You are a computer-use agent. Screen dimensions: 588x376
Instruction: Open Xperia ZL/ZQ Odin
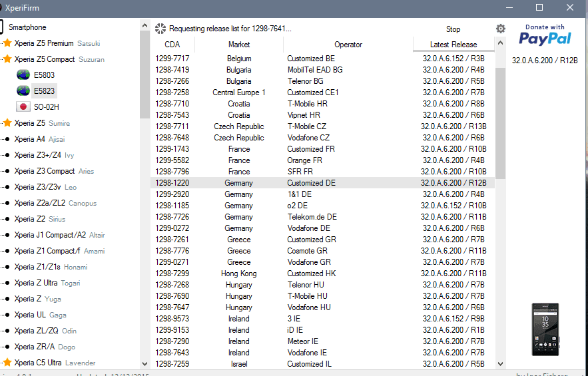point(45,331)
